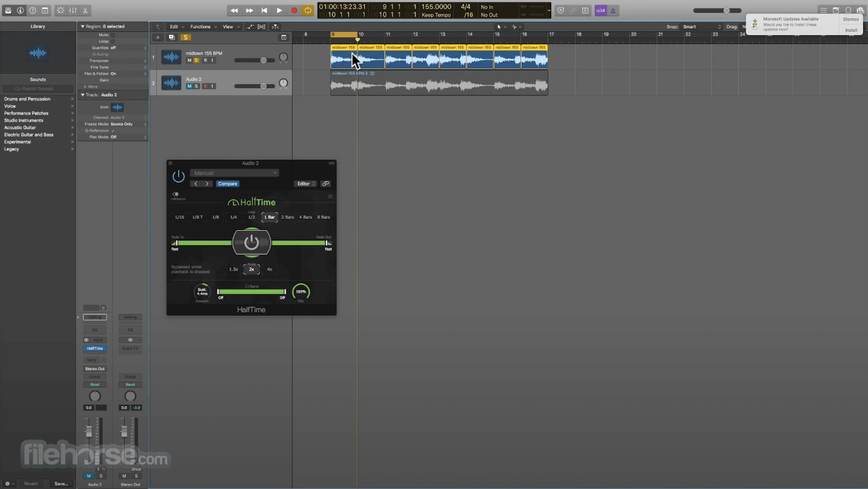Select the 1.5x speed mode
The width and height of the screenshot is (868, 489).
pyautogui.click(x=233, y=270)
